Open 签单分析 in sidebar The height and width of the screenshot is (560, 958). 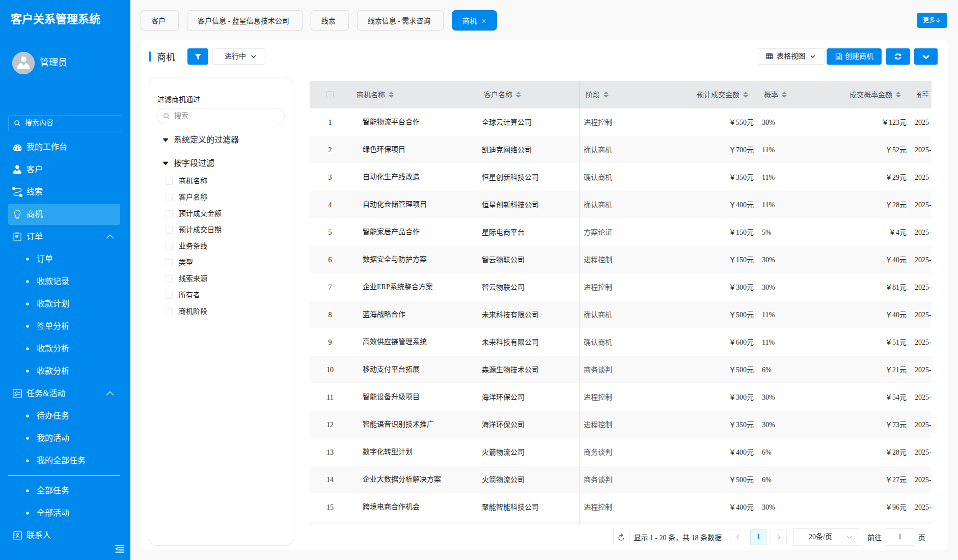click(x=53, y=326)
